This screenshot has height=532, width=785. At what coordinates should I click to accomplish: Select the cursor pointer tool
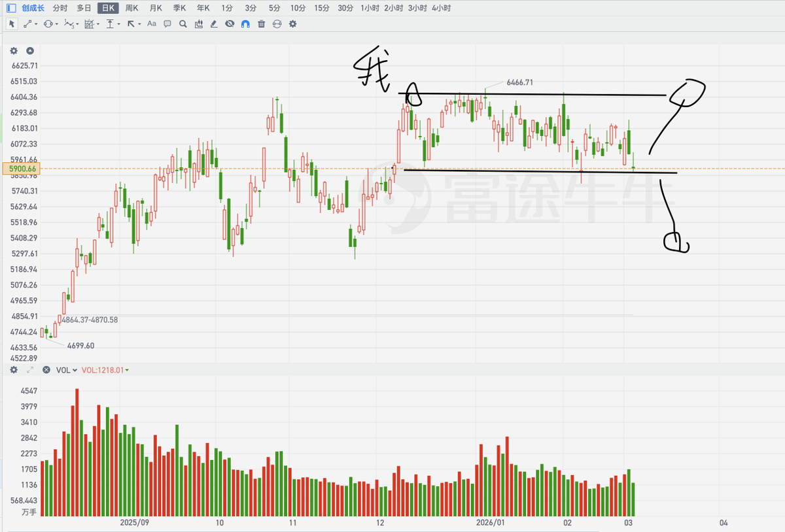[x=11, y=24]
